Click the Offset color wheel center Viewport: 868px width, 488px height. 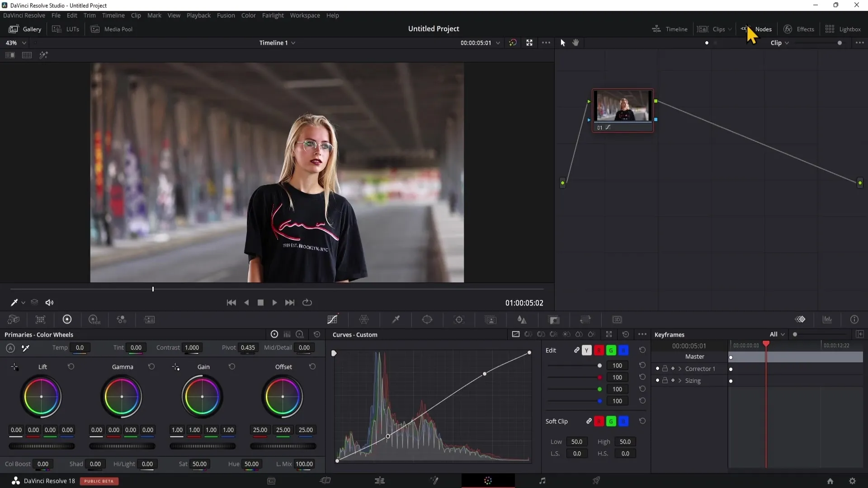pyautogui.click(x=283, y=397)
